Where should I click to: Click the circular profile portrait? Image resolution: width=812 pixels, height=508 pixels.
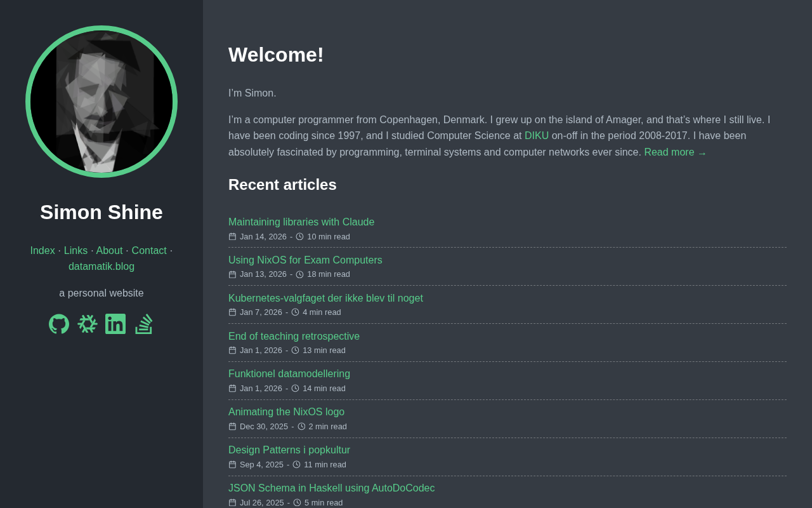pos(101,102)
